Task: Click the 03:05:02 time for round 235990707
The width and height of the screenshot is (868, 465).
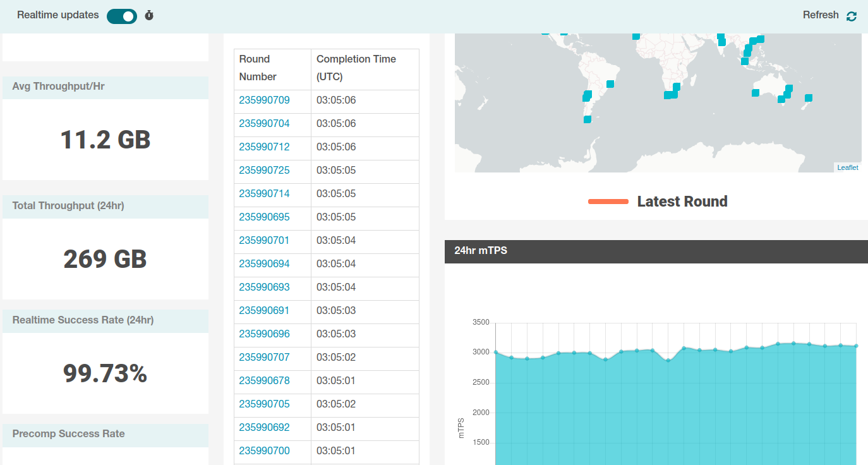Action: point(336,357)
